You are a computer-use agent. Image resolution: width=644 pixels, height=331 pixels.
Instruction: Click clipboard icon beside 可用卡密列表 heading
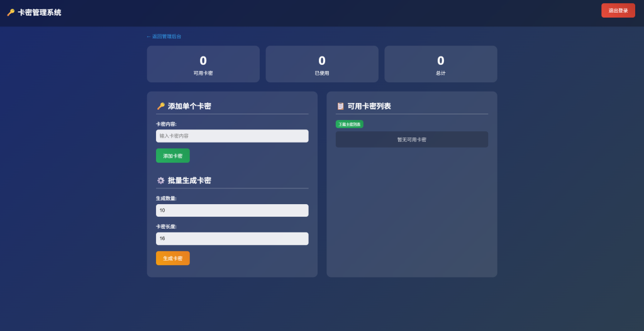(x=340, y=106)
